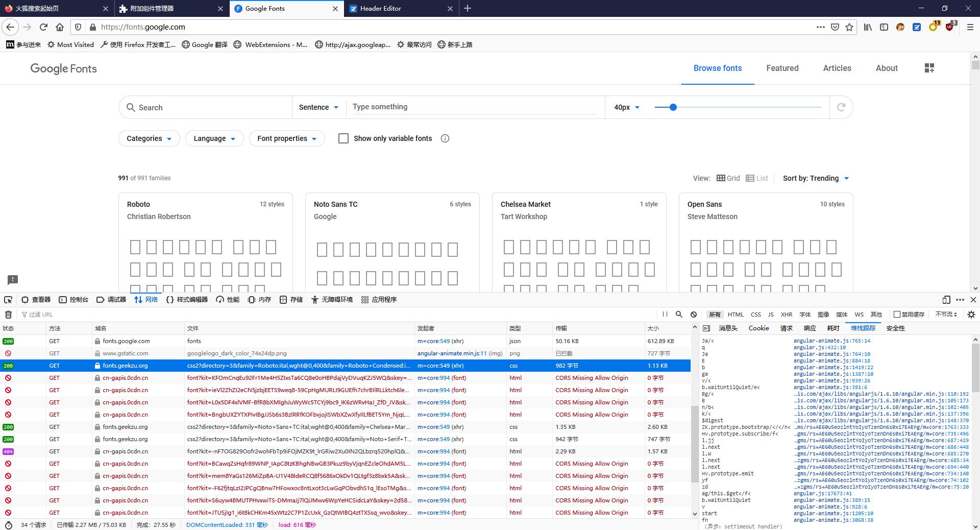Screen dimensions: 980x530
Task: Open the About page link
Action: pos(887,68)
